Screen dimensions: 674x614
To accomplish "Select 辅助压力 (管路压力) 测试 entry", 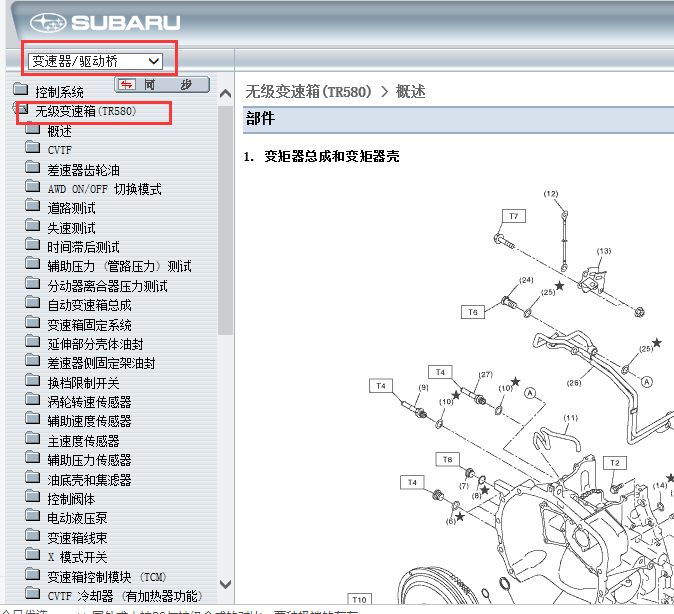I will 119,267.
